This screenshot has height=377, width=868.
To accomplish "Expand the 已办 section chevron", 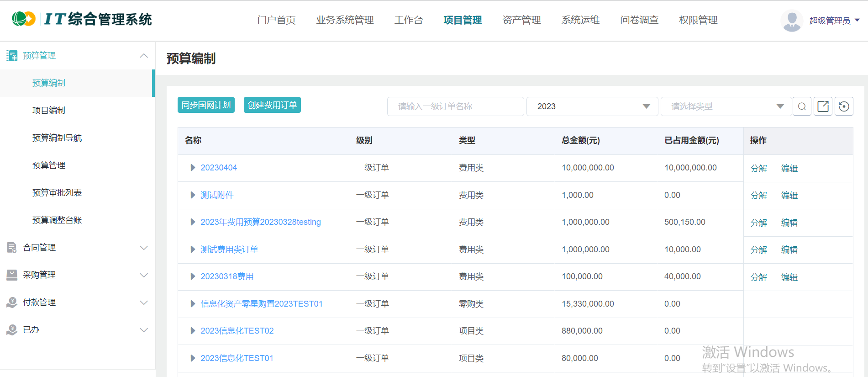I will click(144, 330).
